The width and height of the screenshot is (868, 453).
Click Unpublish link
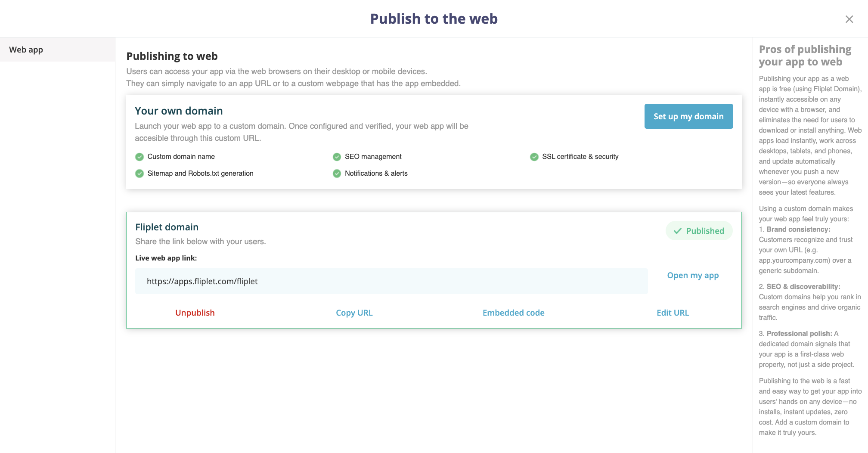coord(195,313)
